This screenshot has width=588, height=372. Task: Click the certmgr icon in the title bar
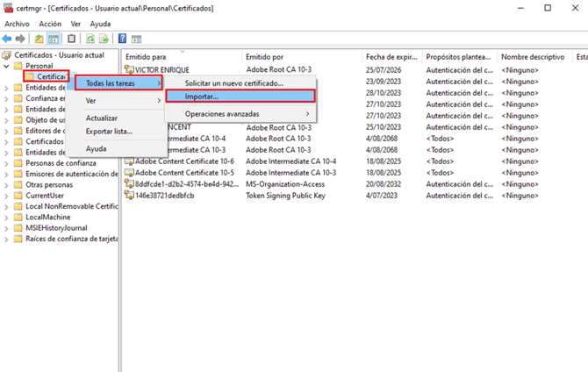click(8, 8)
